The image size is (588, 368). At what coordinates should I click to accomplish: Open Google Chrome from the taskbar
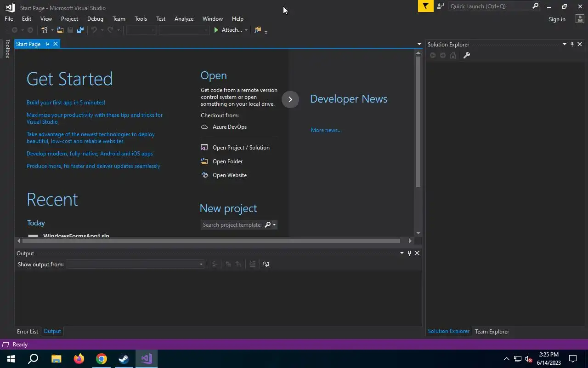point(102,359)
